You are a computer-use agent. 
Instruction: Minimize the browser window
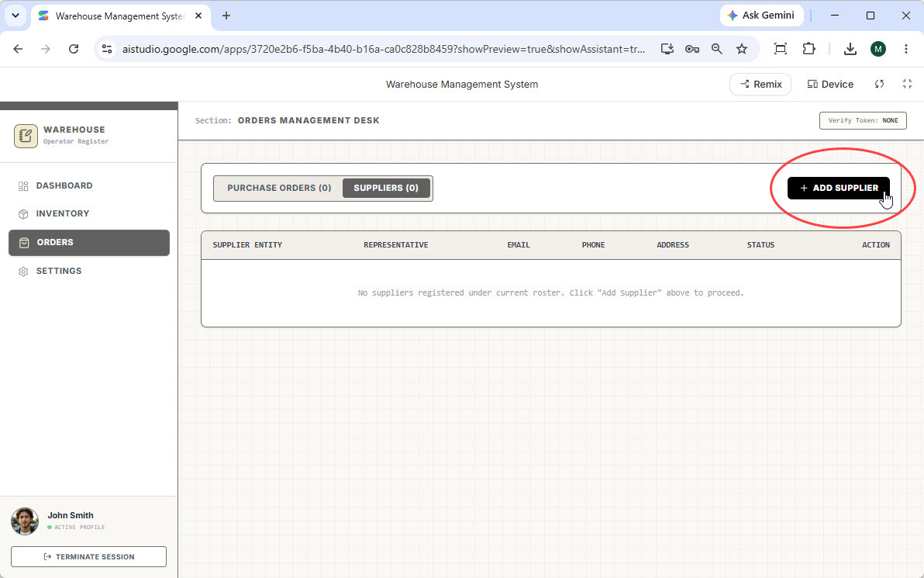[834, 16]
